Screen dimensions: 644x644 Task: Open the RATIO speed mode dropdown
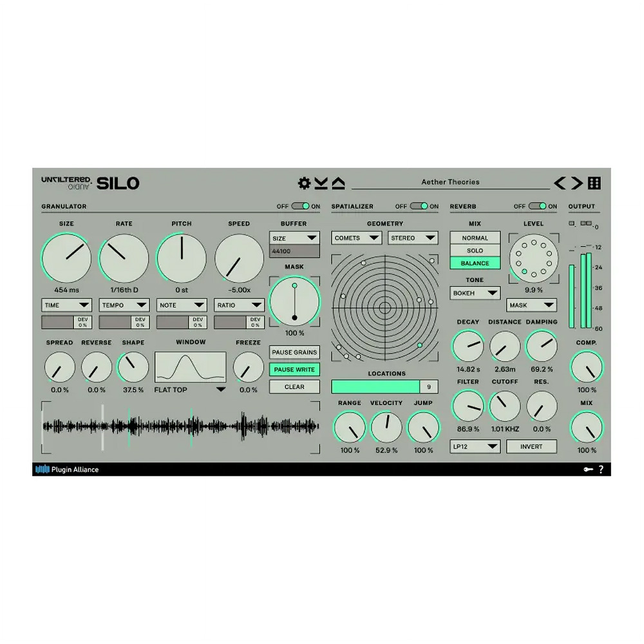tap(239, 305)
